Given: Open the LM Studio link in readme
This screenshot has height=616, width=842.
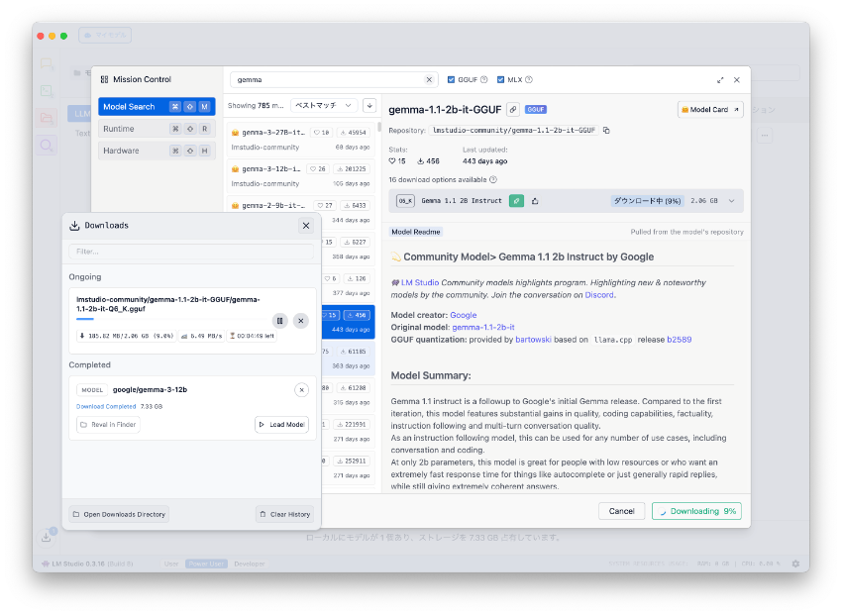Looking at the screenshot, I should coord(419,283).
